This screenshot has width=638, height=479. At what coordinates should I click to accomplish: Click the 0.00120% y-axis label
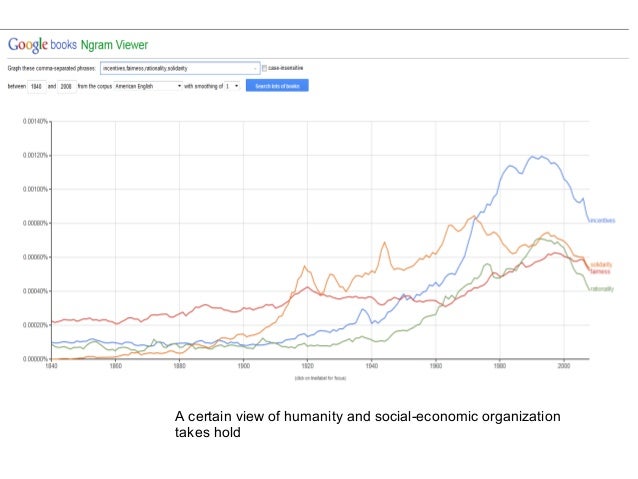[x=36, y=155]
